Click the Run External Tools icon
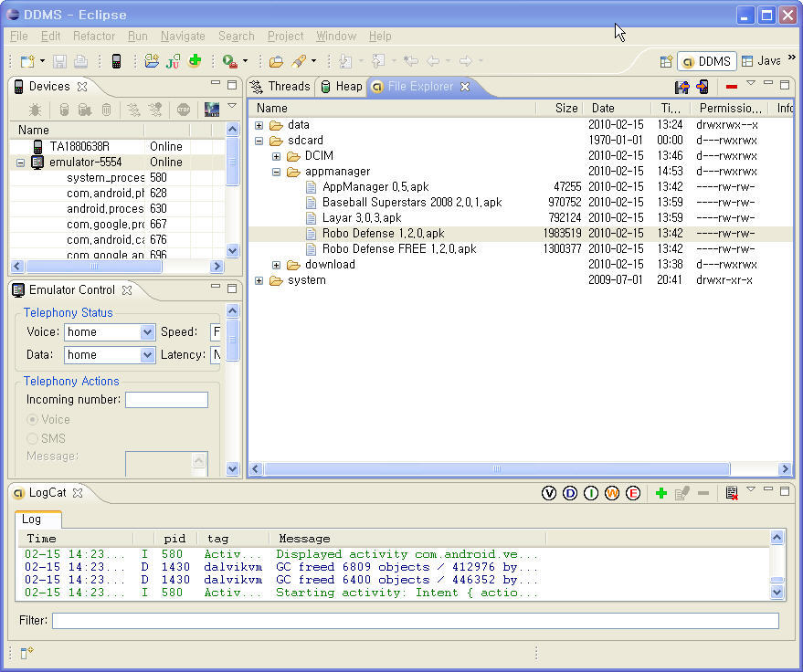The height and width of the screenshot is (672, 803). (x=230, y=61)
